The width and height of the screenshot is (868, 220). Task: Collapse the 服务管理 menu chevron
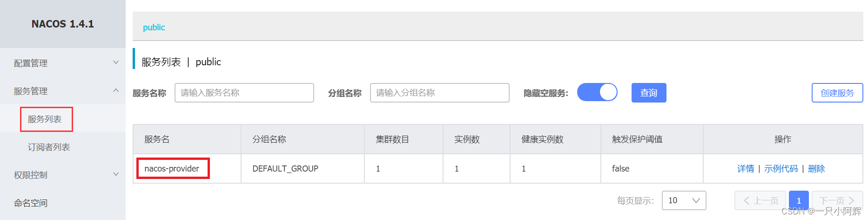point(116,90)
